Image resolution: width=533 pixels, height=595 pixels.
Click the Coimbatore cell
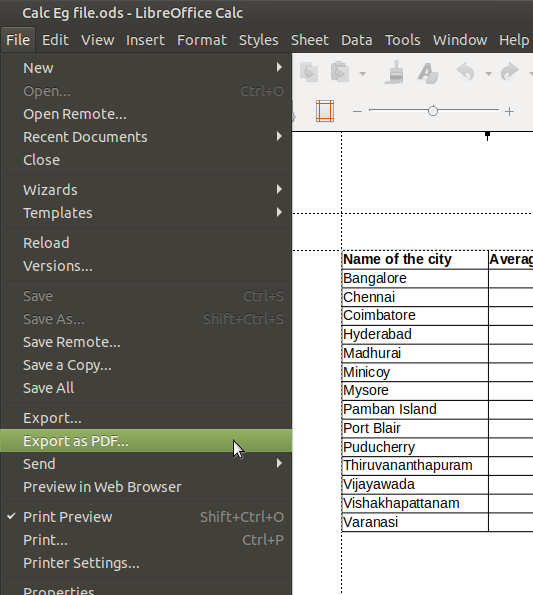click(415, 316)
